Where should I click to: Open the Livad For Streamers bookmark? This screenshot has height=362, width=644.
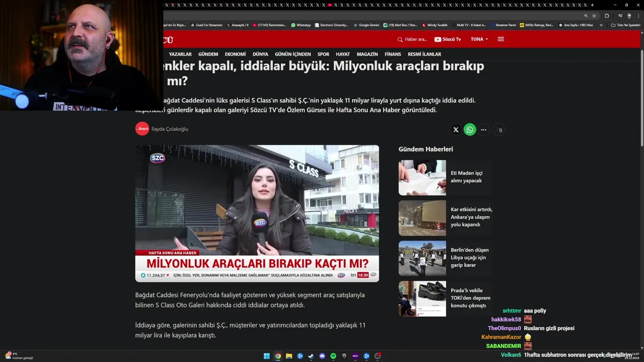pos(207,25)
